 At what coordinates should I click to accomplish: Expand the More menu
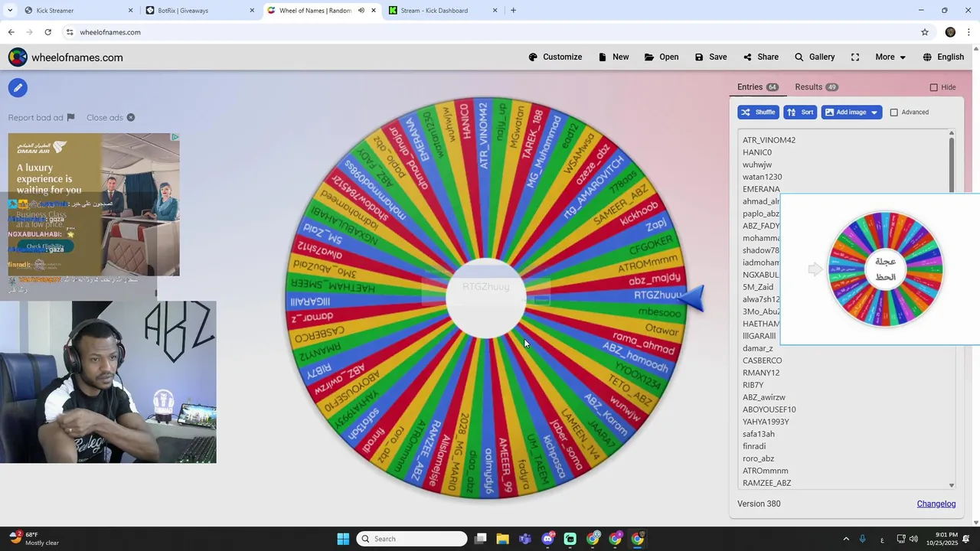point(890,57)
